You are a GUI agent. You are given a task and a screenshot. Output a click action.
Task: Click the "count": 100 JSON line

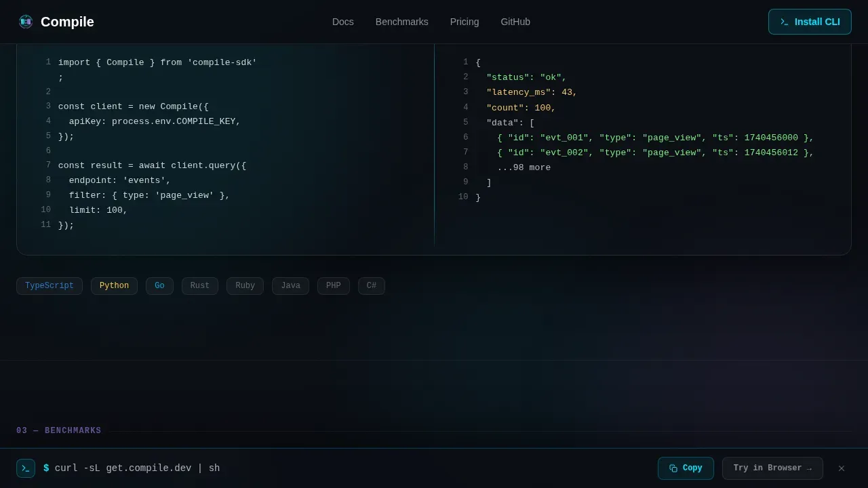pos(521,108)
